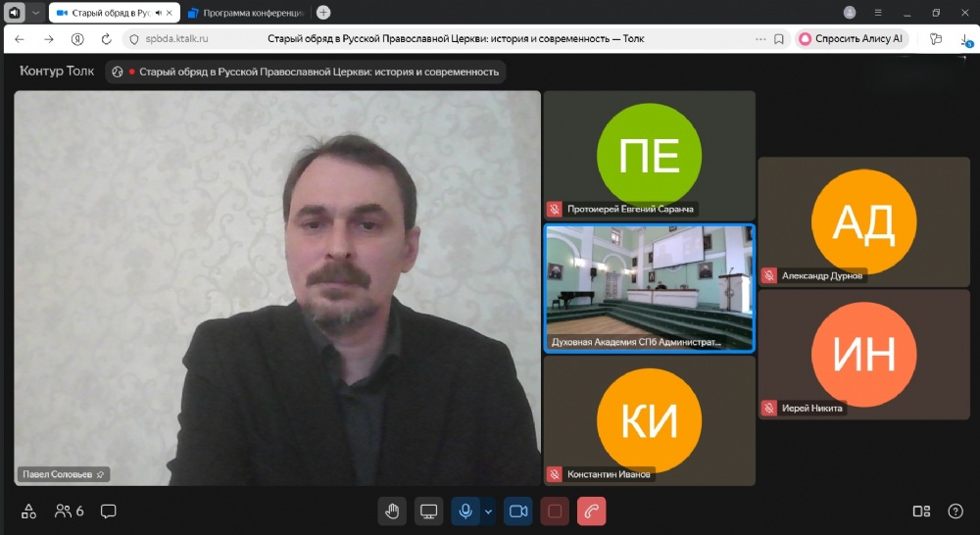Screen dimensions: 980x535
Task: Open the rooms structure icon at bottom left
Action: [x=28, y=511]
